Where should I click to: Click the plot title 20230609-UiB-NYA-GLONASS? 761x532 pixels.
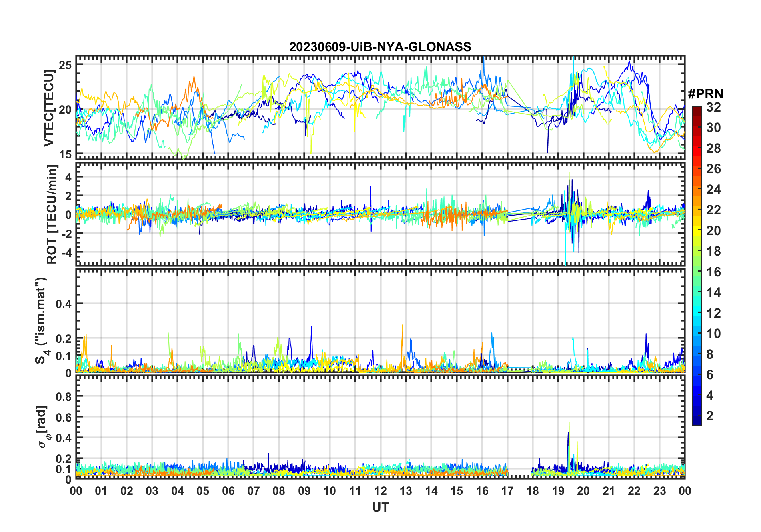[x=380, y=47]
